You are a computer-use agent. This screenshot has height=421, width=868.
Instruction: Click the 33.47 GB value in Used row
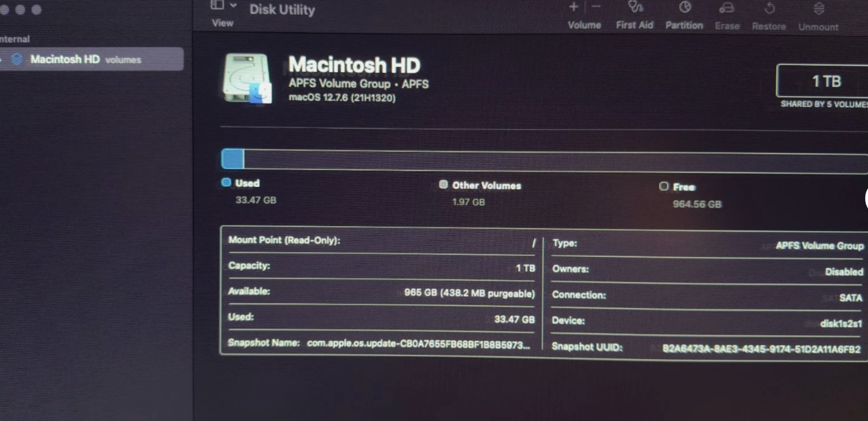514,319
